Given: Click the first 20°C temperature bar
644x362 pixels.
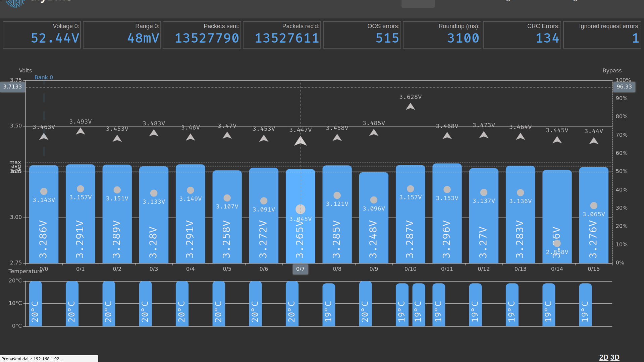Looking at the screenshot, I should [35, 303].
